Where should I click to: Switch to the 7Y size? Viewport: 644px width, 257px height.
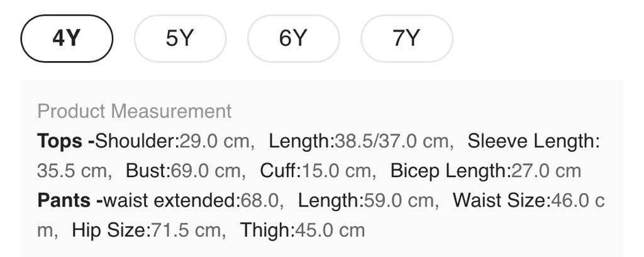[x=406, y=38]
